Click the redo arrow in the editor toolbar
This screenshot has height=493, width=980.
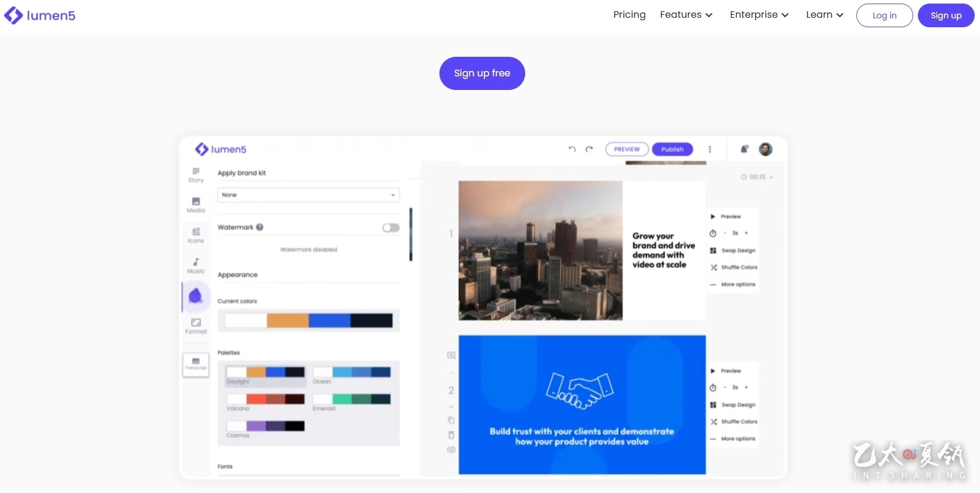[589, 149]
